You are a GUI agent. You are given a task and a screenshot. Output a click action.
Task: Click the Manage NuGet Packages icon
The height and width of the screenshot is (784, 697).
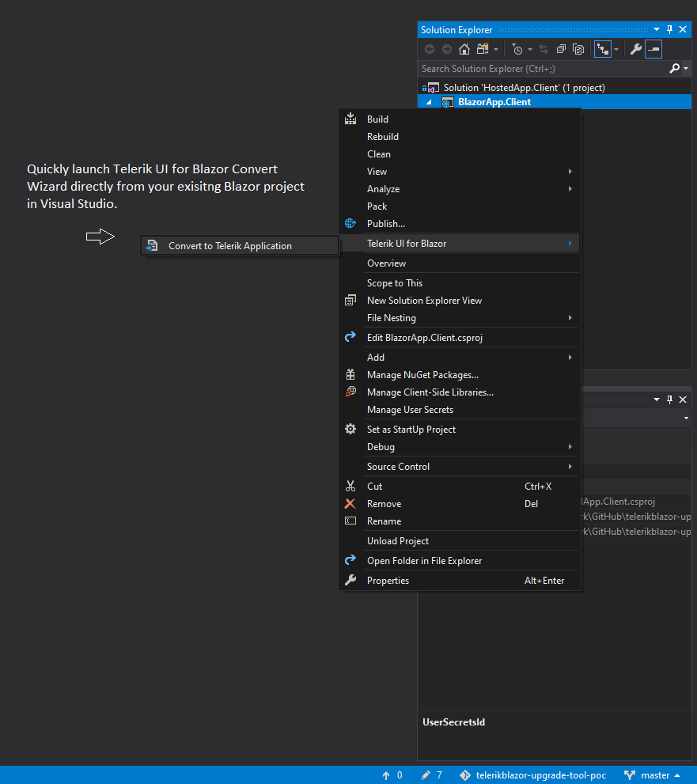350,374
